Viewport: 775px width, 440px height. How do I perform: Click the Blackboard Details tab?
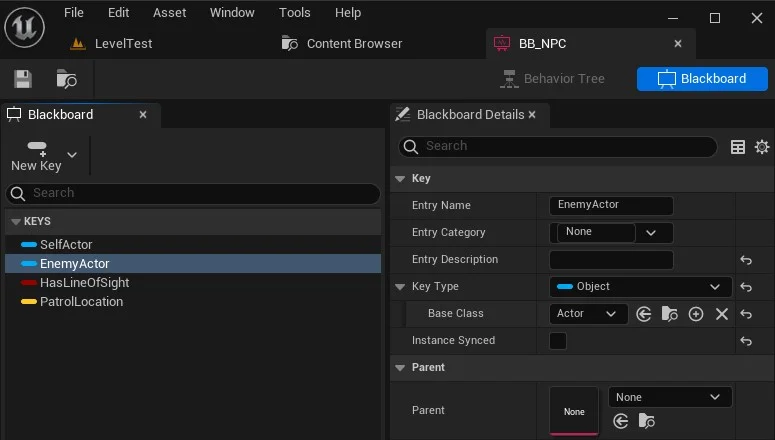pos(470,115)
